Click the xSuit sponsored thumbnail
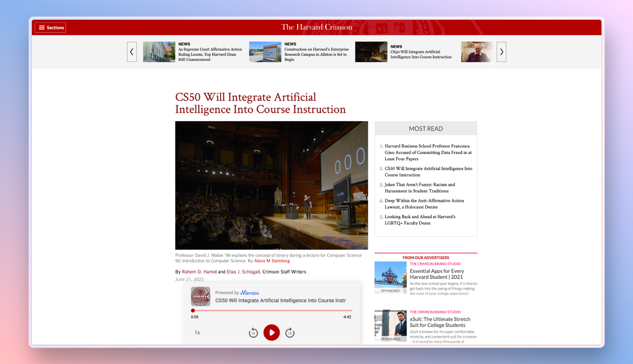Screen dimensions: 633x364 coord(390,325)
